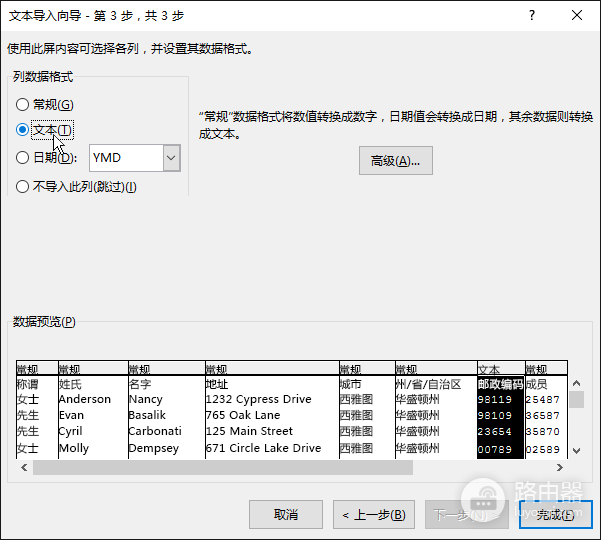601x540 pixels.
Task: Select the 姓氏 column in preview
Action: point(70,384)
